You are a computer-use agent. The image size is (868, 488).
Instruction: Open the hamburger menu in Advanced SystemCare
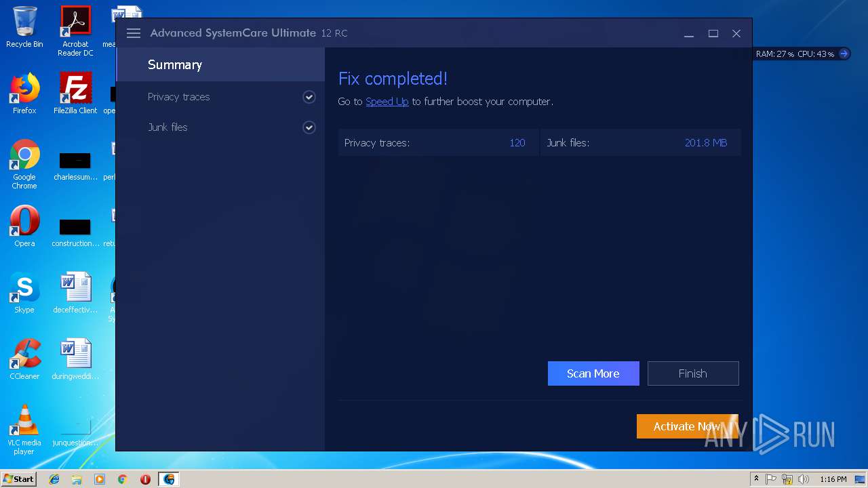(x=134, y=33)
